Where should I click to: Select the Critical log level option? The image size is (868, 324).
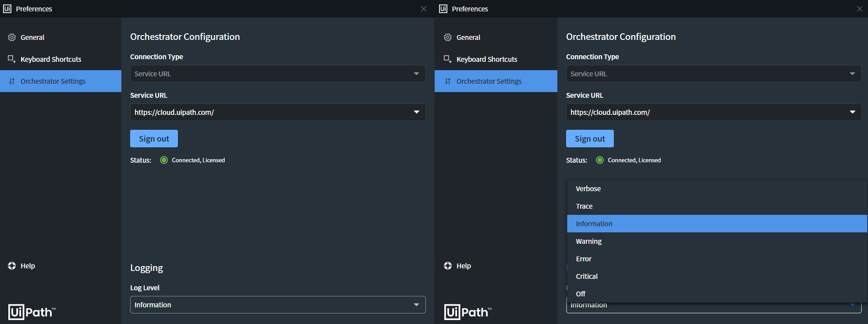(587, 276)
